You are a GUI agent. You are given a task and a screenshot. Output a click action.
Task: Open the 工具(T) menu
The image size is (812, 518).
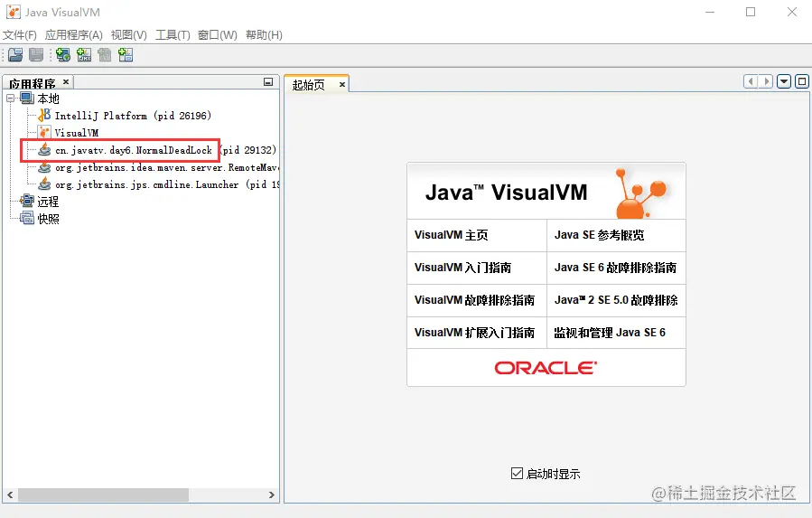pos(173,34)
